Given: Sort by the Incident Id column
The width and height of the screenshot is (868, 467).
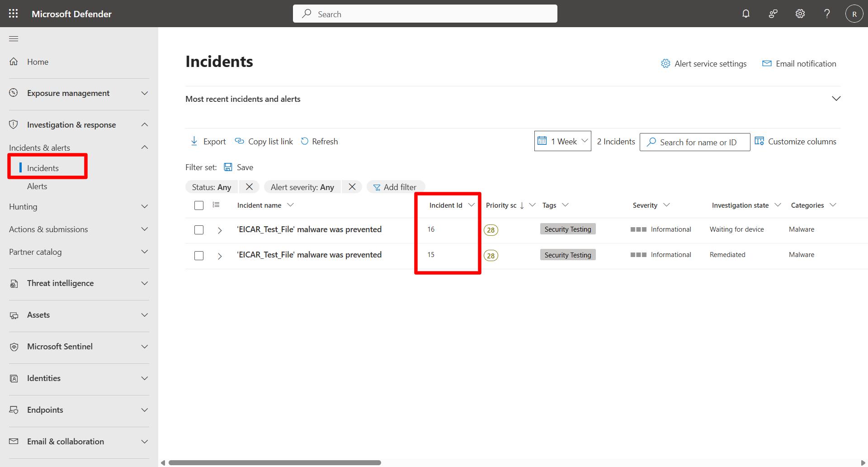Looking at the screenshot, I should (x=446, y=205).
